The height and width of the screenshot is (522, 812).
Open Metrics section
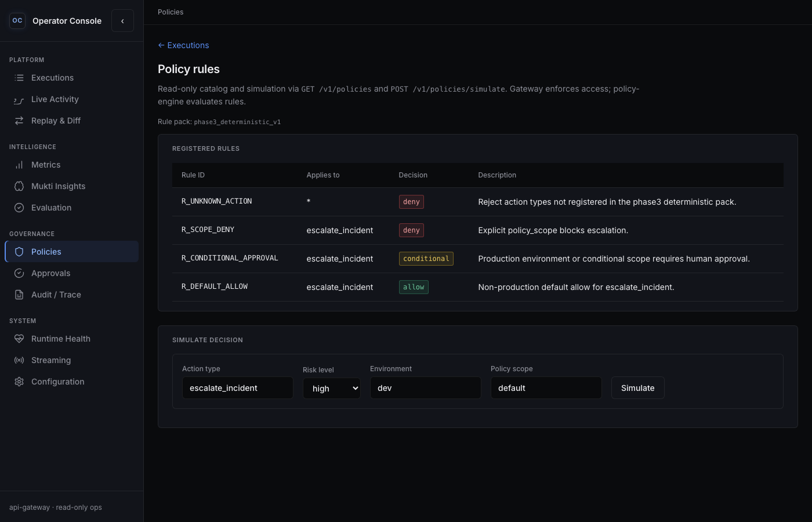[72, 165]
